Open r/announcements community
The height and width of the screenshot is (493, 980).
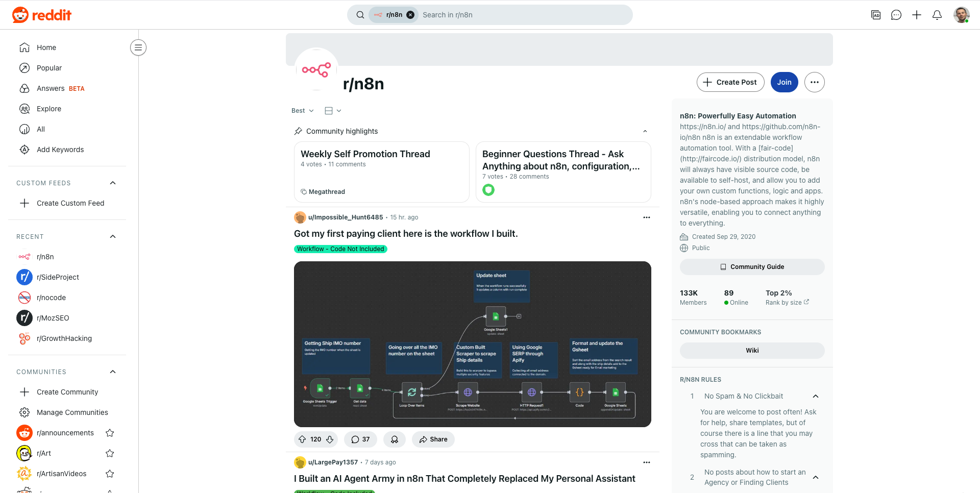coord(65,433)
